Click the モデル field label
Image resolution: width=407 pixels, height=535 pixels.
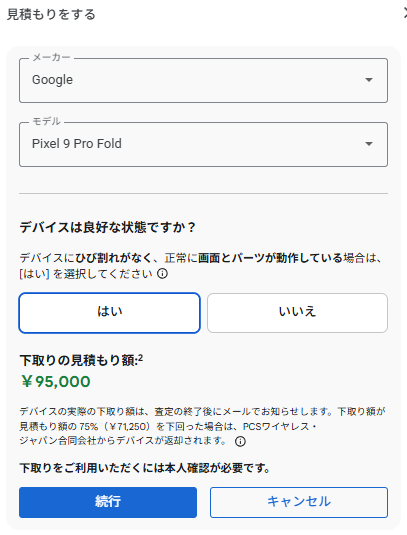point(46,121)
